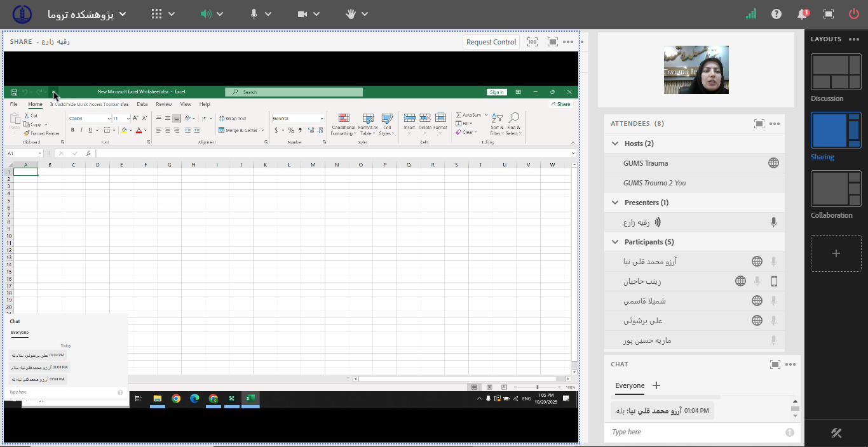
Task: Click the chat 'Type here' input field
Action: (693, 432)
